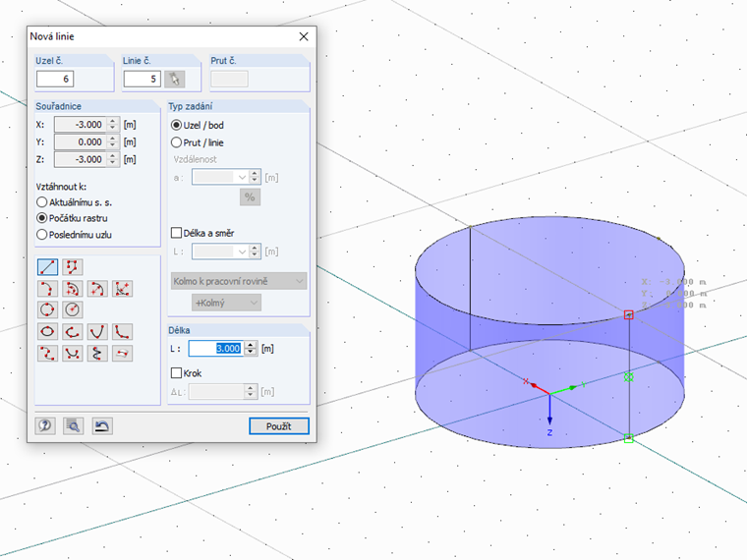Click the Y coordinate input field
Viewport: 747px width, 560px height.
(x=81, y=141)
